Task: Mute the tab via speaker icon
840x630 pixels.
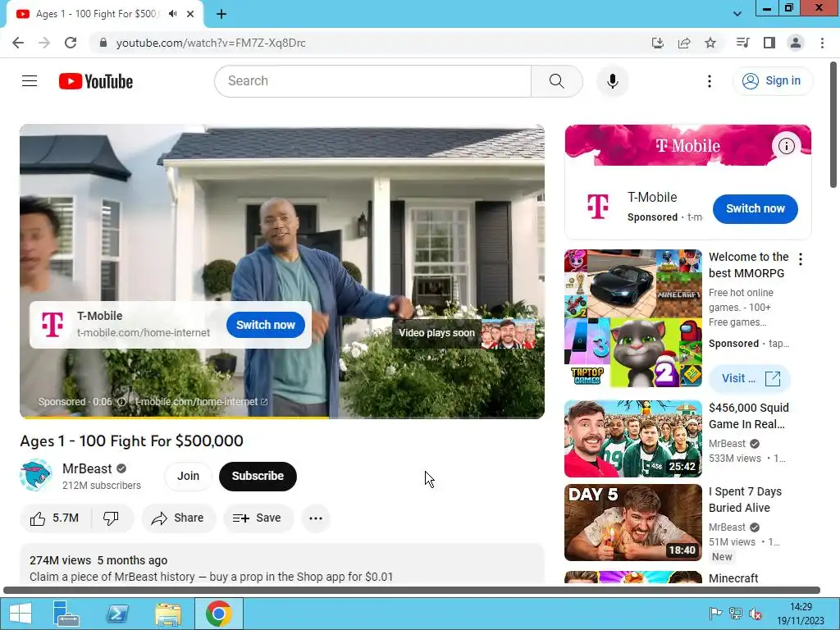Action: point(172,14)
